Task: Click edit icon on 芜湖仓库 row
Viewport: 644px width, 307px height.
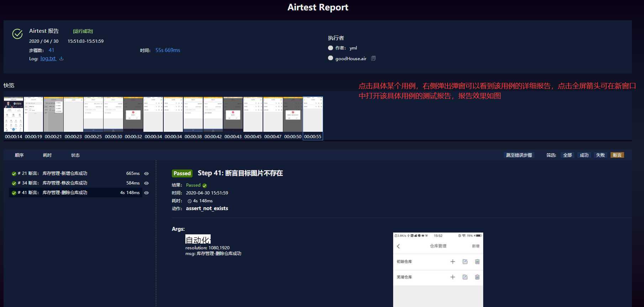Action: (465, 277)
